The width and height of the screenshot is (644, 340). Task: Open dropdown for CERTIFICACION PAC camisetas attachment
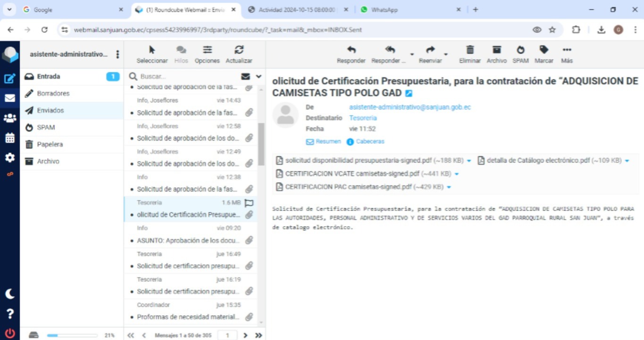click(x=449, y=187)
